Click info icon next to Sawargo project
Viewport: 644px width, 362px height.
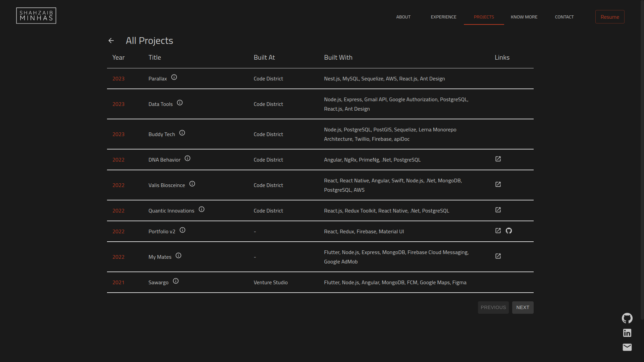176,281
